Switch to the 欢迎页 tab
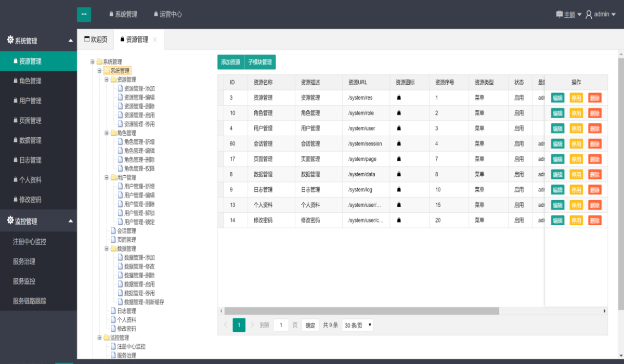The height and width of the screenshot is (364, 624). 96,40
